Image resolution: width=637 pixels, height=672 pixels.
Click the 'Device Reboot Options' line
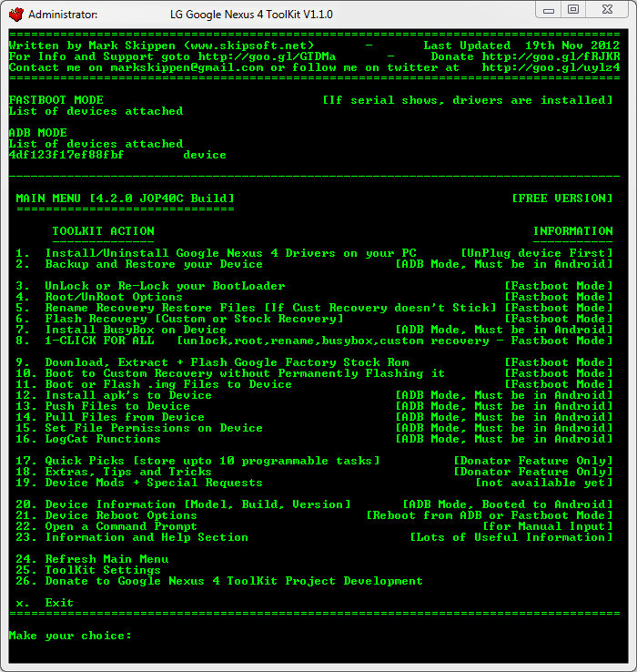pyautogui.click(x=121, y=515)
